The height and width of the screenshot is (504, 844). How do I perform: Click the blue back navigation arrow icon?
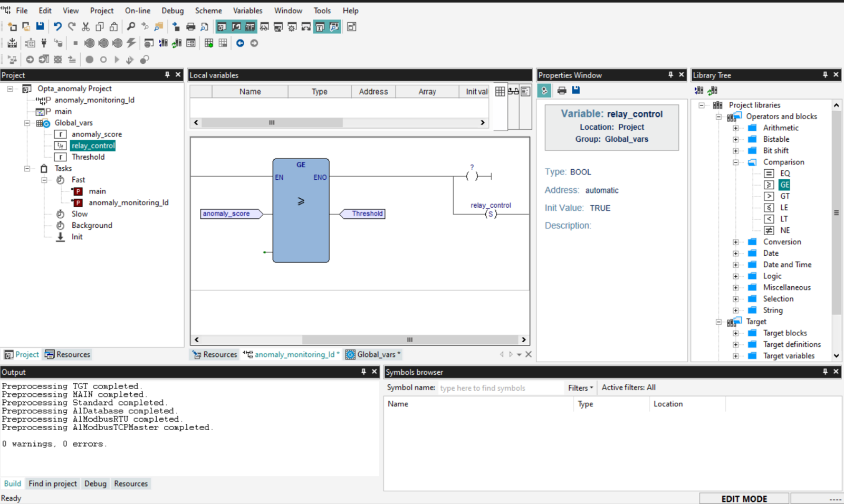(x=240, y=43)
